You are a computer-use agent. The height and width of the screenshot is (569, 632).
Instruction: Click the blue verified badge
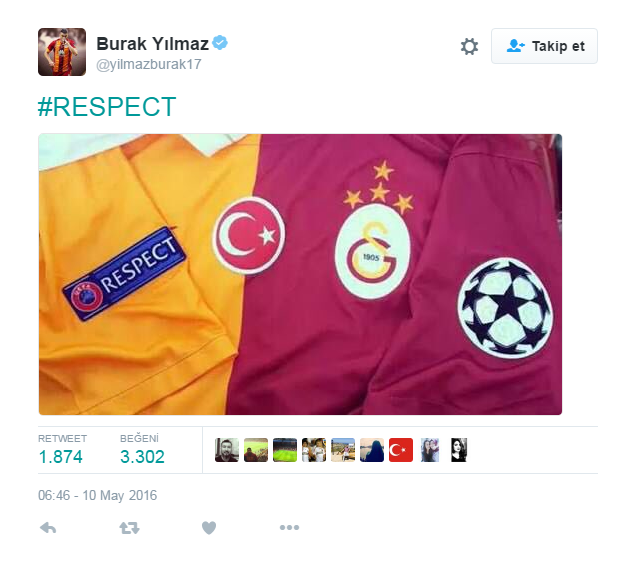(220, 42)
